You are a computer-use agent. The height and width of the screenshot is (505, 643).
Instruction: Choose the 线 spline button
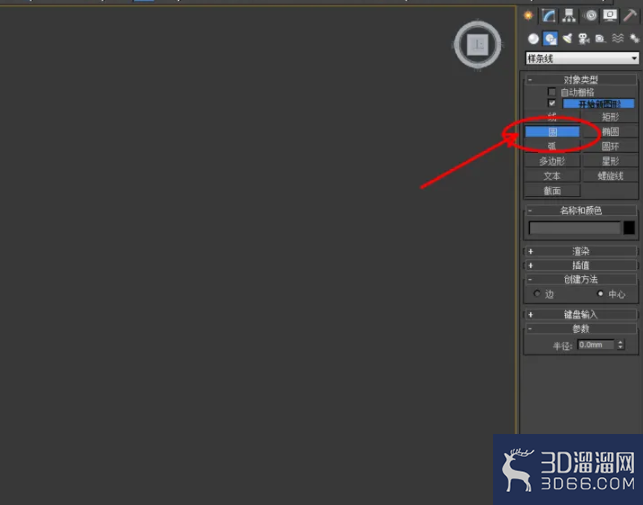coord(552,117)
